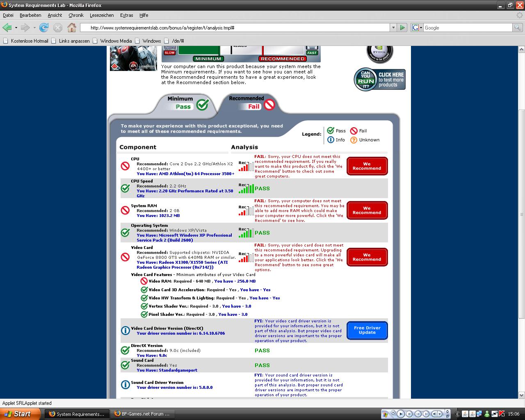Click the Play button in taskbar media player
The image size is (525, 420).
[x=401, y=414]
